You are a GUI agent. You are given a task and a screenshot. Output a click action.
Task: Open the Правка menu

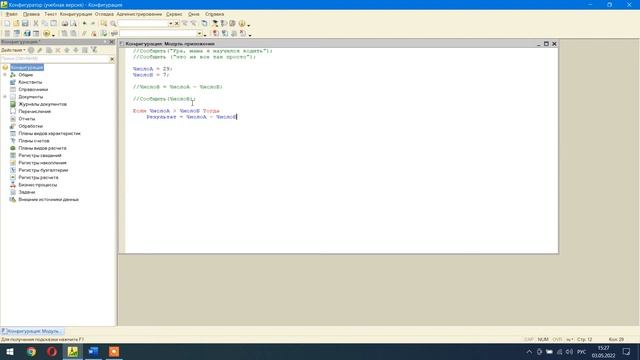point(31,14)
